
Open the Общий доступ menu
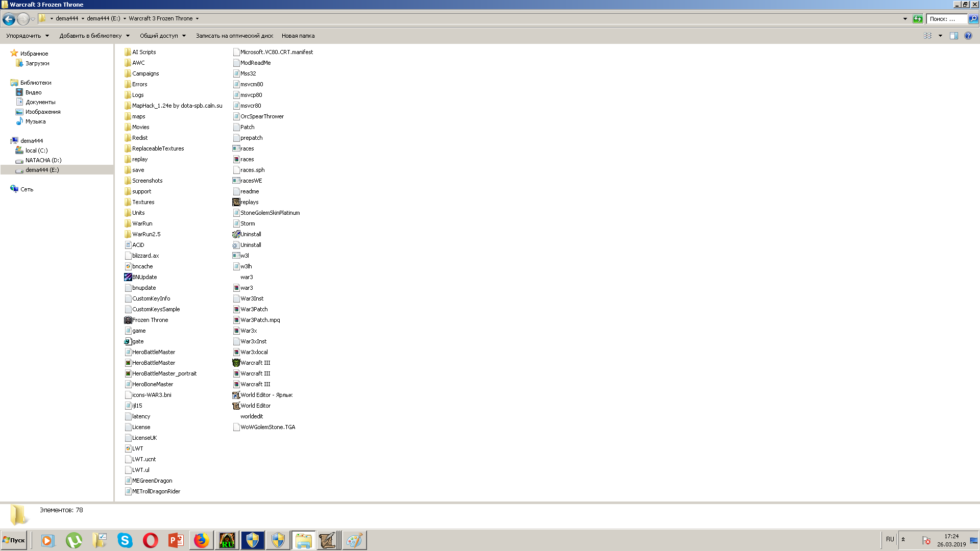click(162, 36)
